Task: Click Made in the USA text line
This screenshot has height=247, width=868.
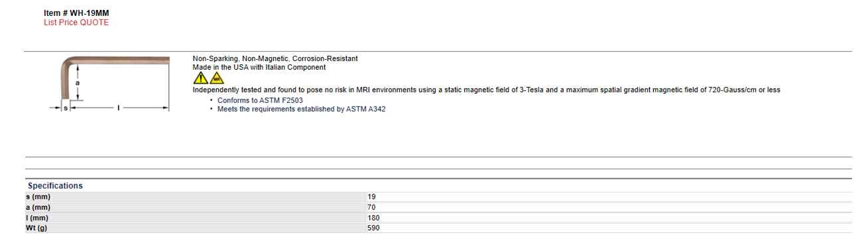Action: click(259, 67)
